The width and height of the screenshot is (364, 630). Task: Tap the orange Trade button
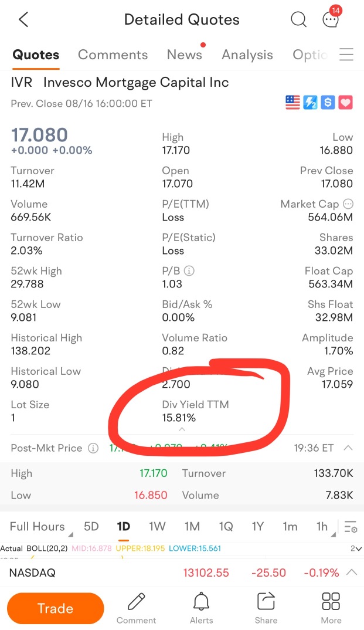pyautogui.click(x=55, y=608)
